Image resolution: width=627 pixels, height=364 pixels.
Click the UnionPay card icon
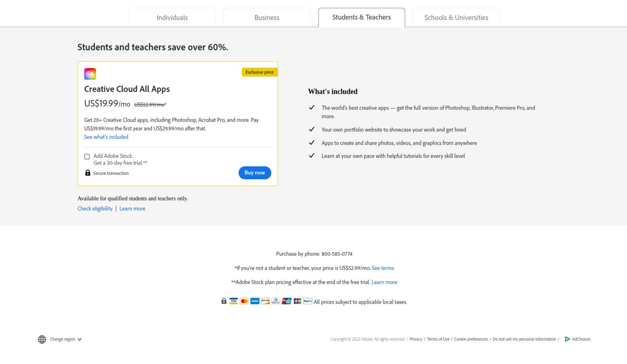287,301
